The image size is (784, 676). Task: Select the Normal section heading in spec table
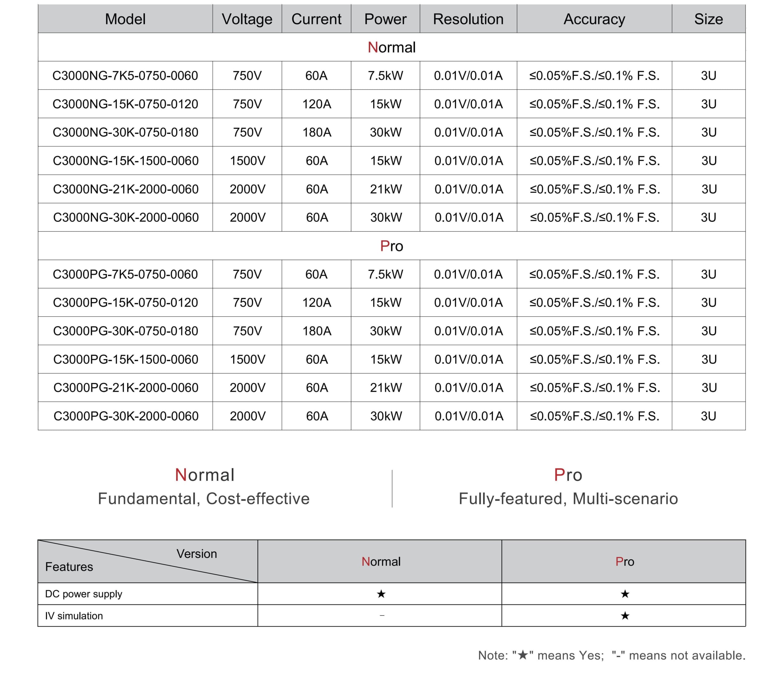click(392, 47)
